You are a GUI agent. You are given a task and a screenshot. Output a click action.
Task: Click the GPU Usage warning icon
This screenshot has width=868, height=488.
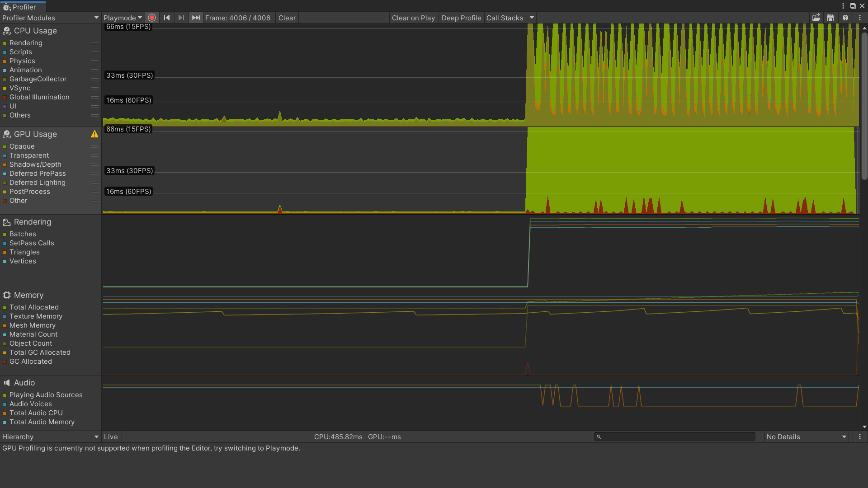[94, 134]
